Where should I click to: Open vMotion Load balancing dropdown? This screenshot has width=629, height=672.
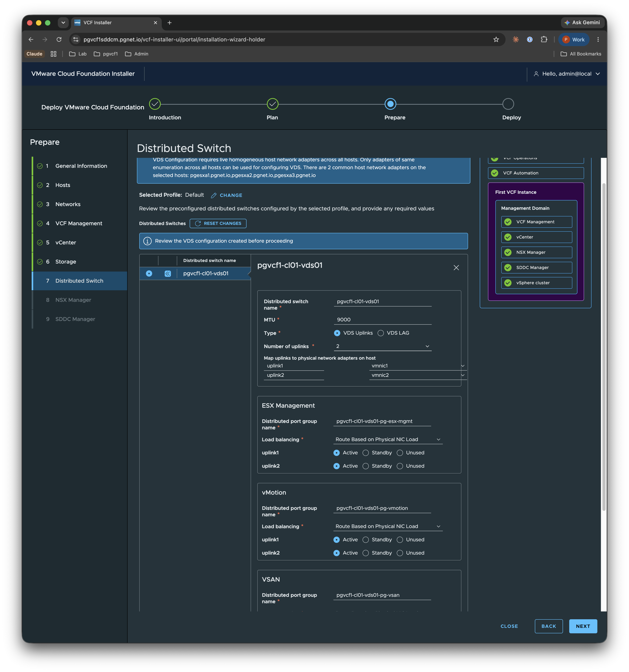click(388, 526)
